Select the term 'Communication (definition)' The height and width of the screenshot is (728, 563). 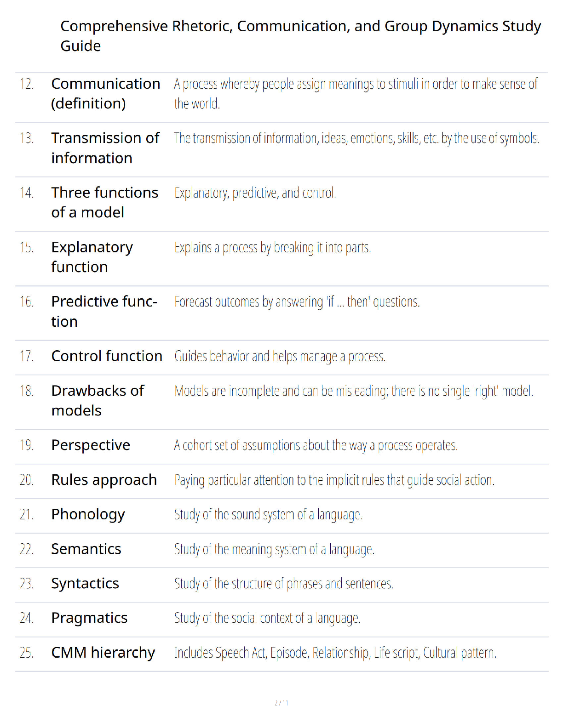tap(106, 94)
